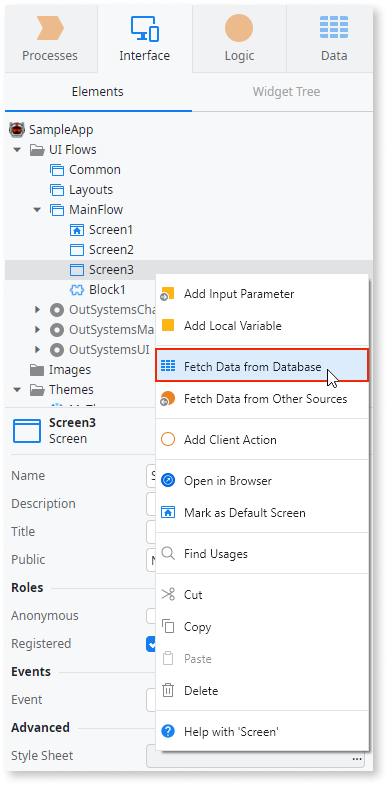Switch to the Widget Tree tab
Screen dimensions: 388x786
click(286, 92)
